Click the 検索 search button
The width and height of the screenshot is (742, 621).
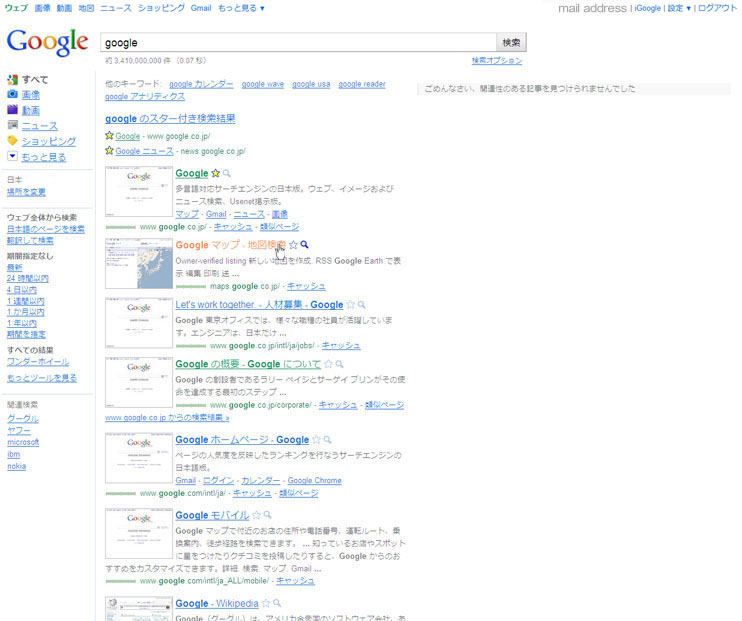point(511,43)
